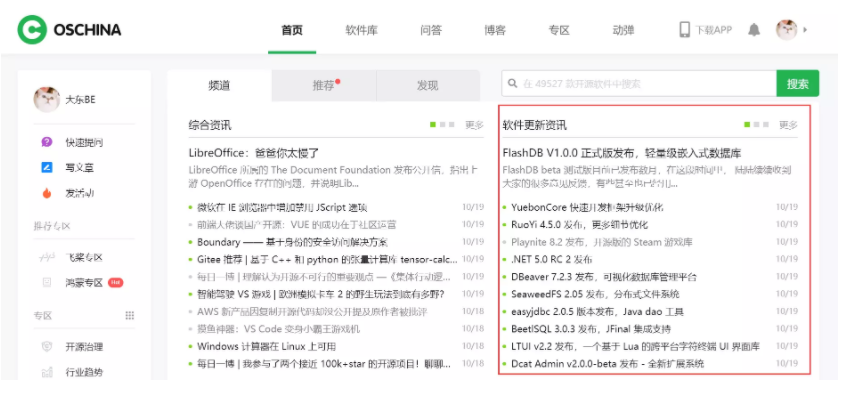Click 更多 in 综合资讯 header
The width and height of the screenshot is (842, 408).
coord(474,125)
